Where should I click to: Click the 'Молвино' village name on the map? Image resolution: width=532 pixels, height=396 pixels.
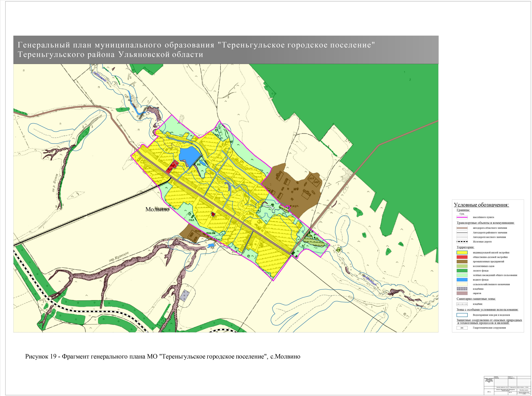(x=157, y=209)
